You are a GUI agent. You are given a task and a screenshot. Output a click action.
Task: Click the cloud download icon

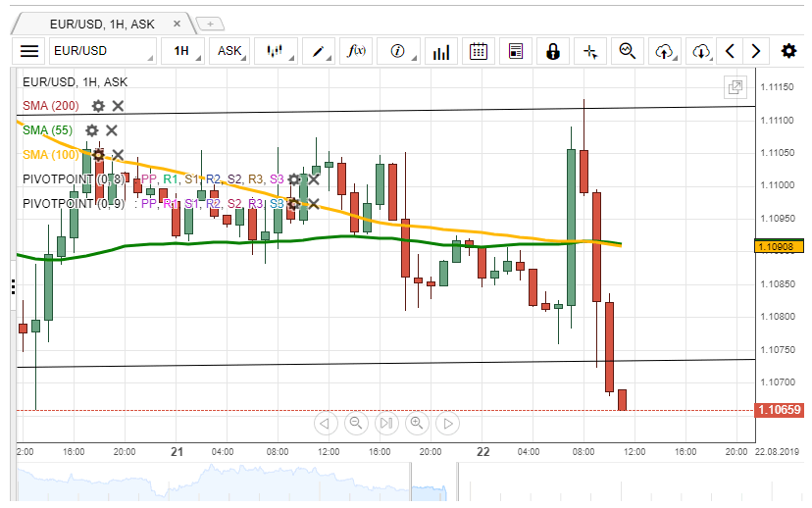pyautogui.click(x=700, y=51)
